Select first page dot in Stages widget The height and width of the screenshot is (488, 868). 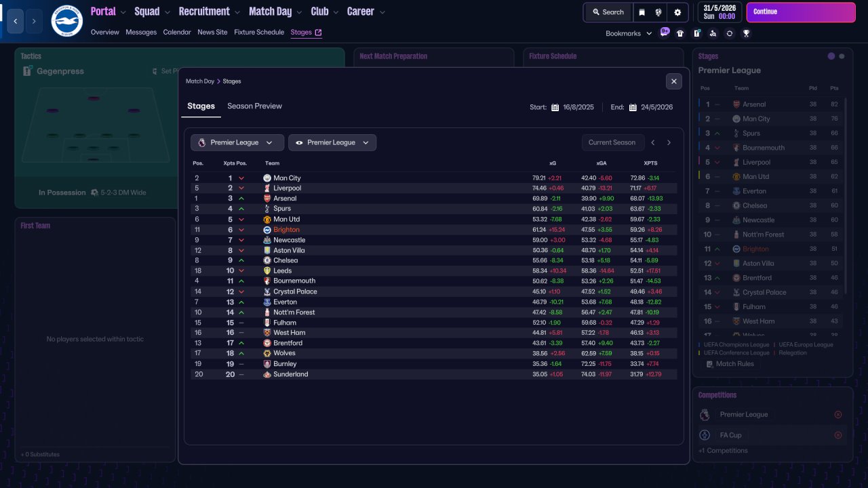(831, 56)
